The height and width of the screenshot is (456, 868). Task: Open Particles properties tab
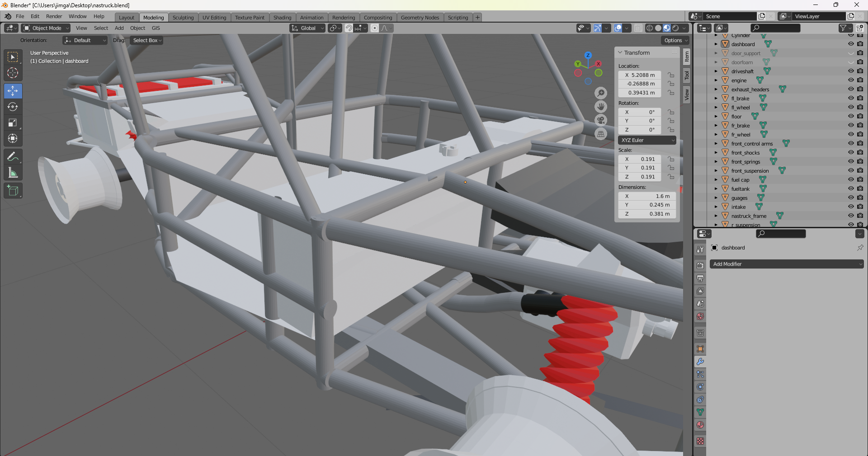click(x=700, y=374)
